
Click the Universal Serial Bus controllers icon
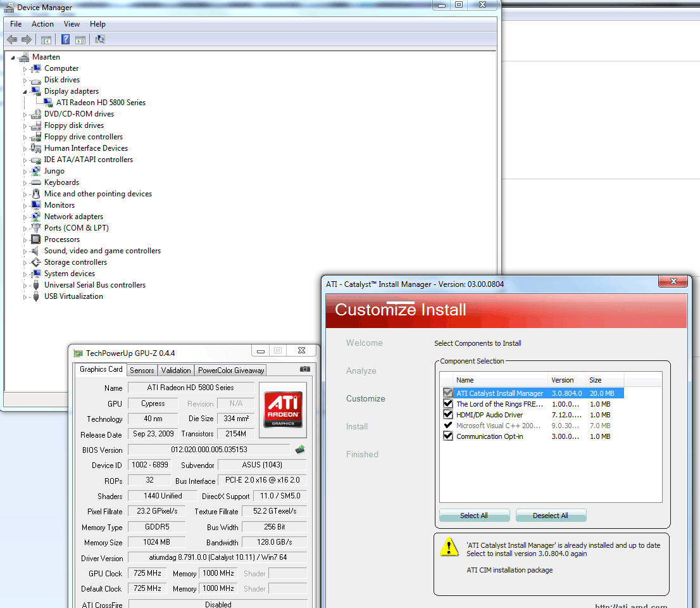(x=35, y=285)
